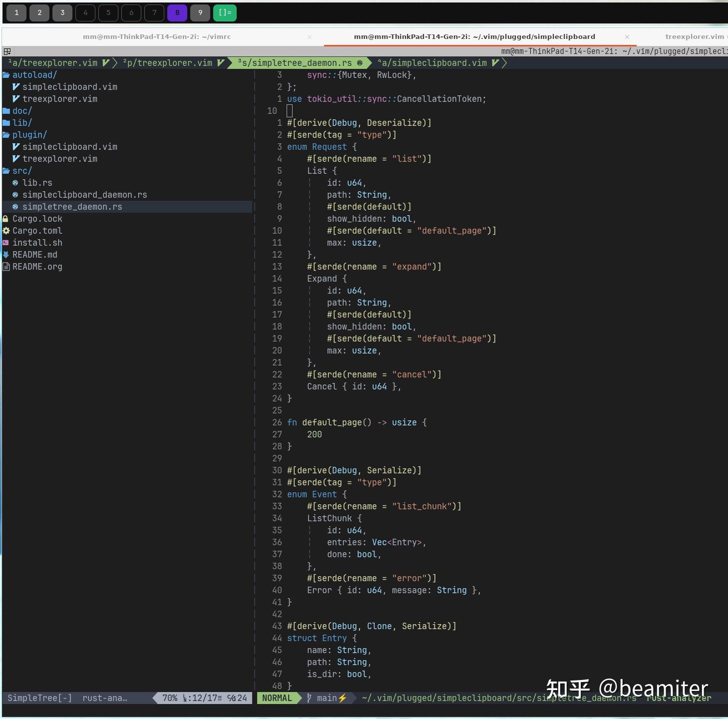Click the git branch icon in the statusline
Screen dimensions: 728x719
click(308, 698)
